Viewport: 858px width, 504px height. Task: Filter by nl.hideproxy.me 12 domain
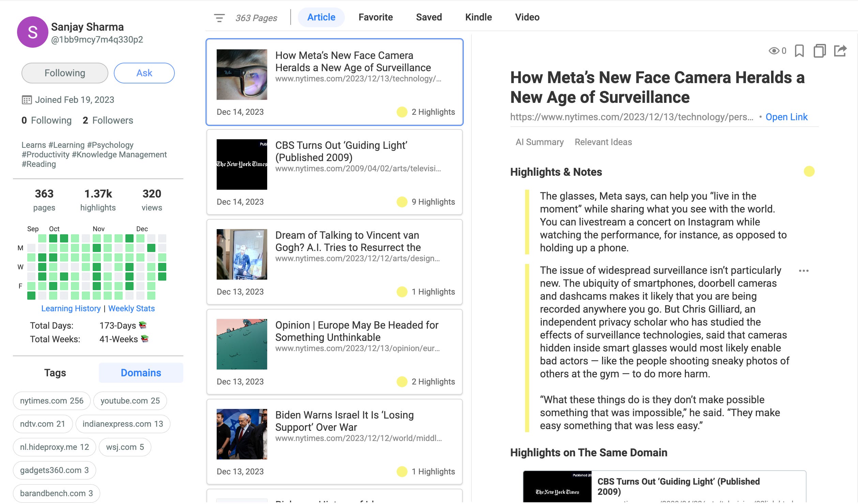(x=55, y=447)
